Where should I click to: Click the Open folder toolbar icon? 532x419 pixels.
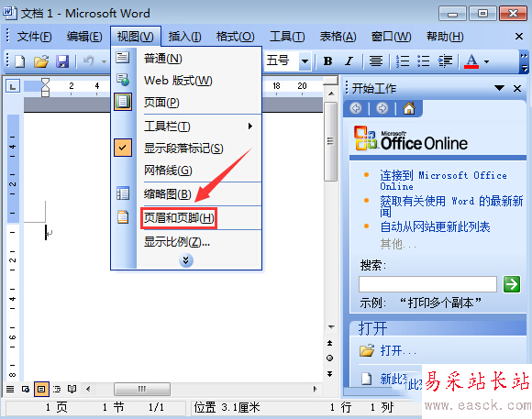41,61
